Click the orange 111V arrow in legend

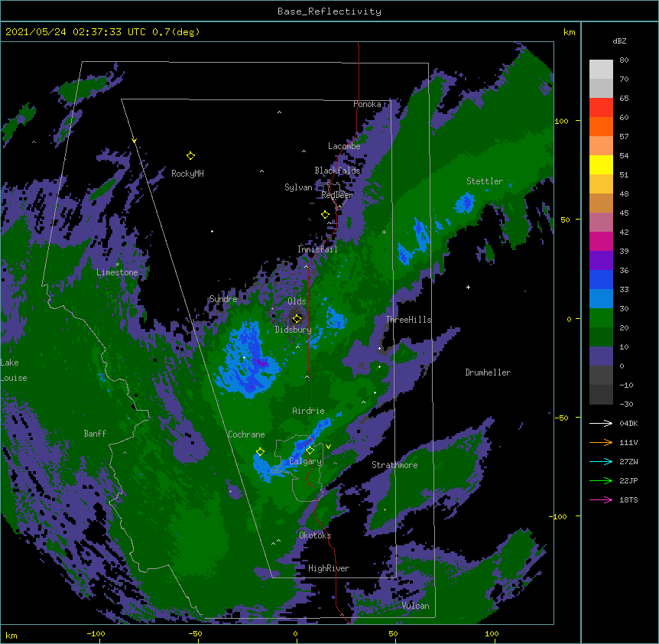pyautogui.click(x=601, y=442)
